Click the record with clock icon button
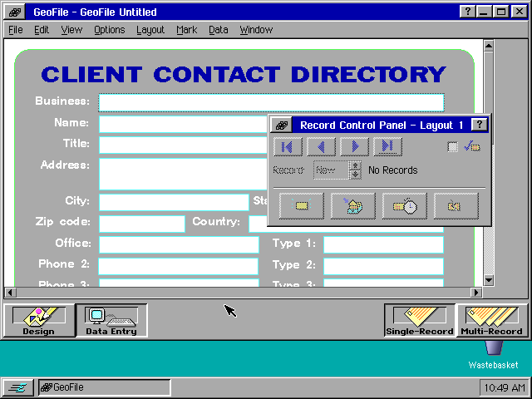 point(405,206)
